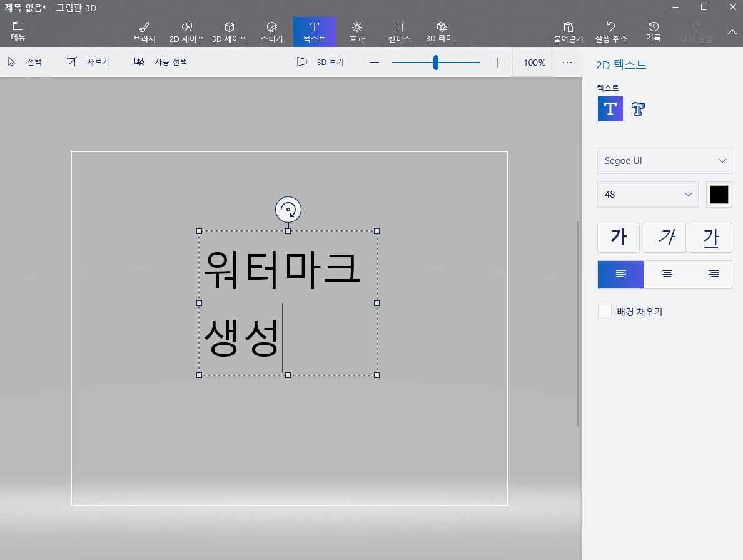Open the 효과 effects tool

(x=357, y=32)
